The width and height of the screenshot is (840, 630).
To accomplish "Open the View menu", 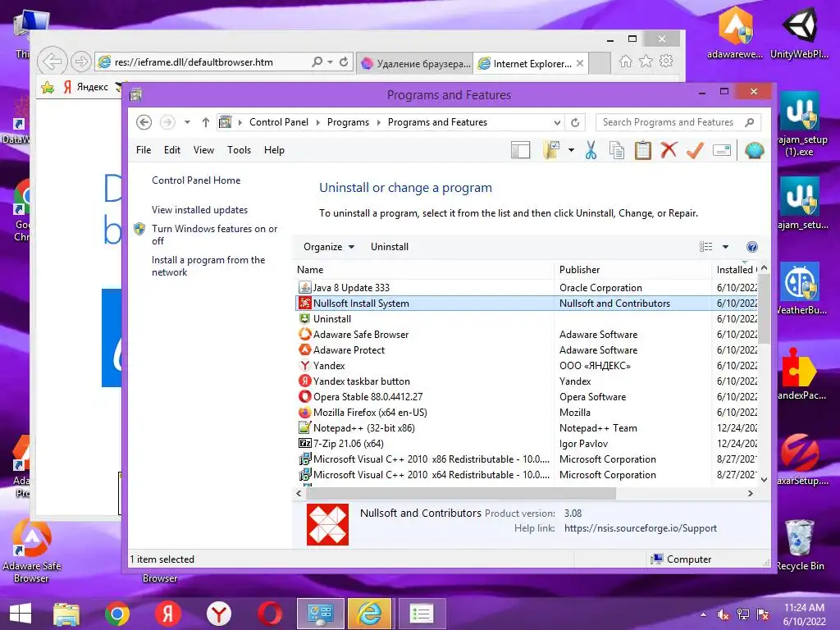I will pyautogui.click(x=203, y=150).
